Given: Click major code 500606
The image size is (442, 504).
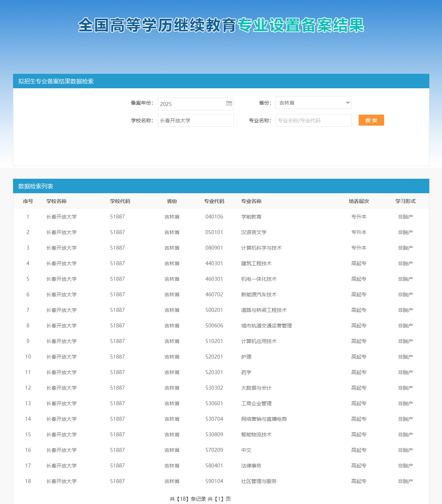Looking at the screenshot, I should pos(214,326).
